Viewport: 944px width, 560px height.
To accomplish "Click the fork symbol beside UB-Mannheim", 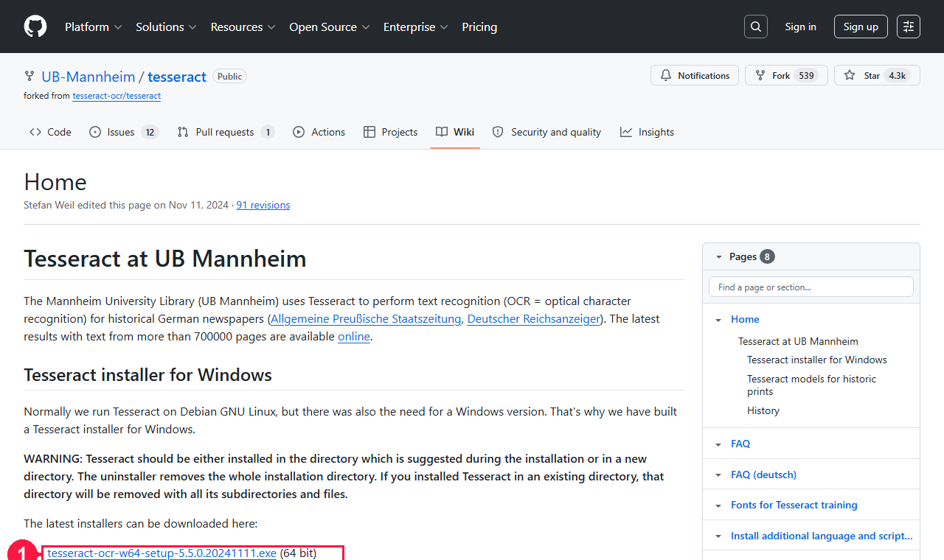I will 29,76.
